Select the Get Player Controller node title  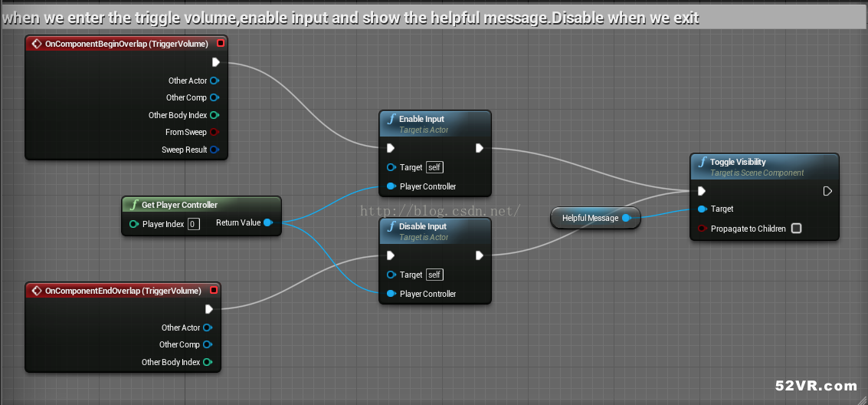coord(179,205)
